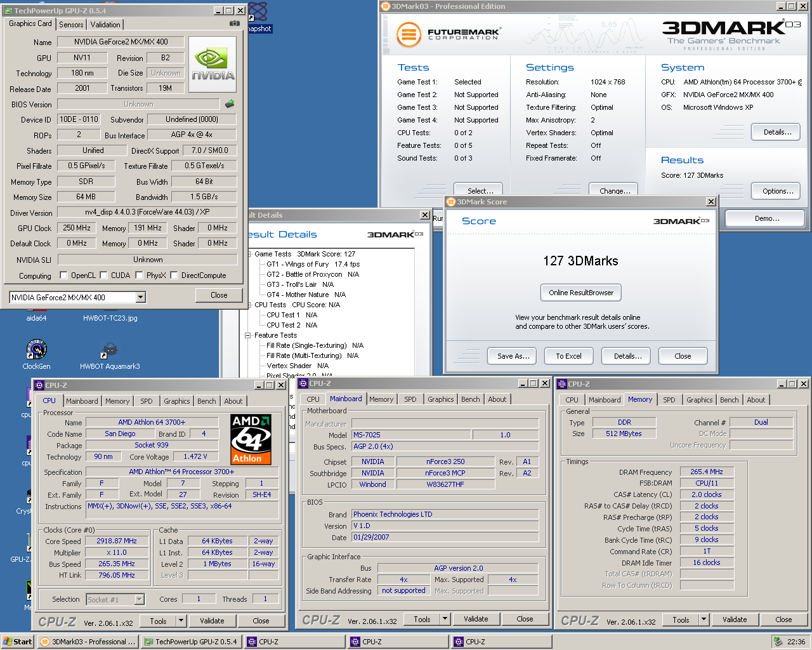The width and height of the screenshot is (812, 650).
Task: Open Tools dropdown arrow in CPU-Z CPU window
Action: pyautogui.click(x=181, y=621)
